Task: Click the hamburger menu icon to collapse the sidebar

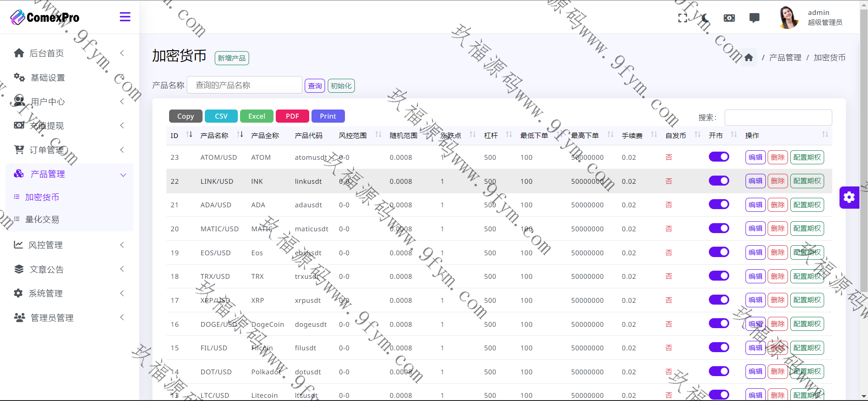Action: coord(125,17)
